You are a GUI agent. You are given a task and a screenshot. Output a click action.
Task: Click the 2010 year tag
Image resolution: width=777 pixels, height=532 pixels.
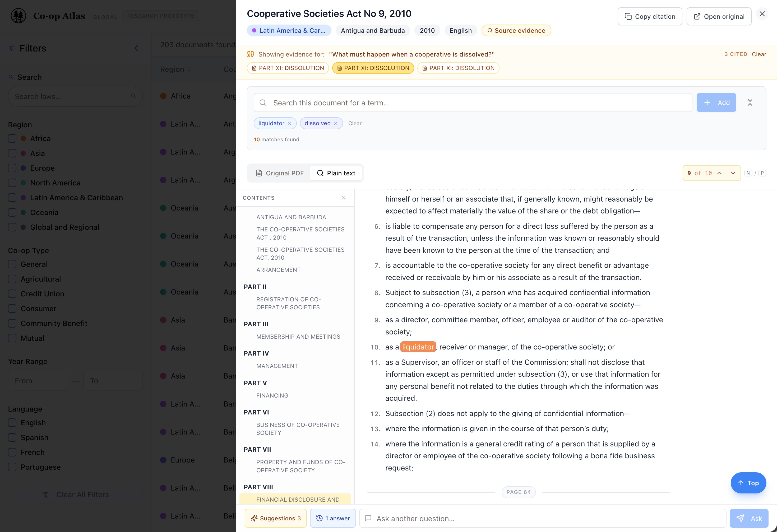[427, 30]
